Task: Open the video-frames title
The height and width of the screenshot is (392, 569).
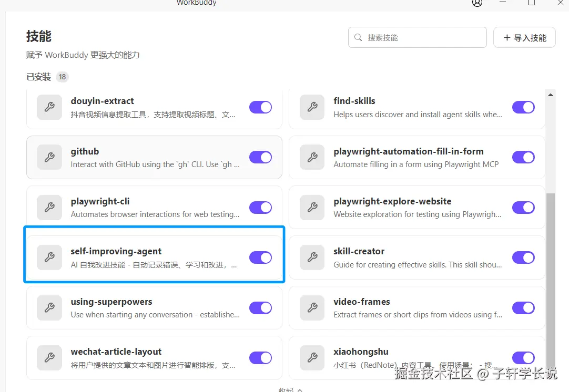Action: (x=362, y=302)
